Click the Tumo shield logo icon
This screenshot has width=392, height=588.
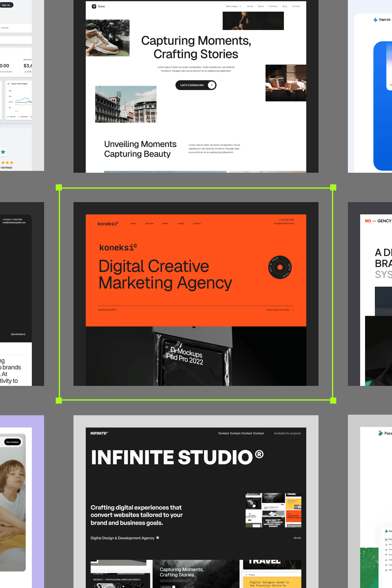(x=94, y=6)
